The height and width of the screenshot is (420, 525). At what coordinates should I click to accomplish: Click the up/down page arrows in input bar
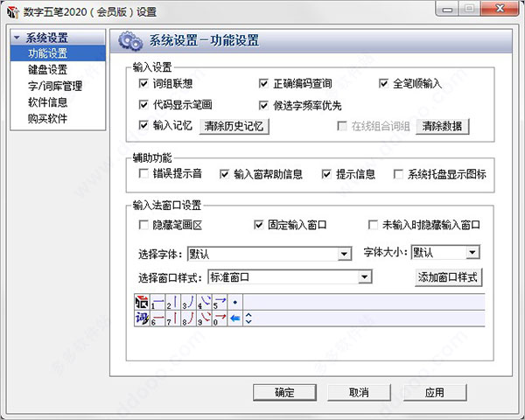click(248, 318)
